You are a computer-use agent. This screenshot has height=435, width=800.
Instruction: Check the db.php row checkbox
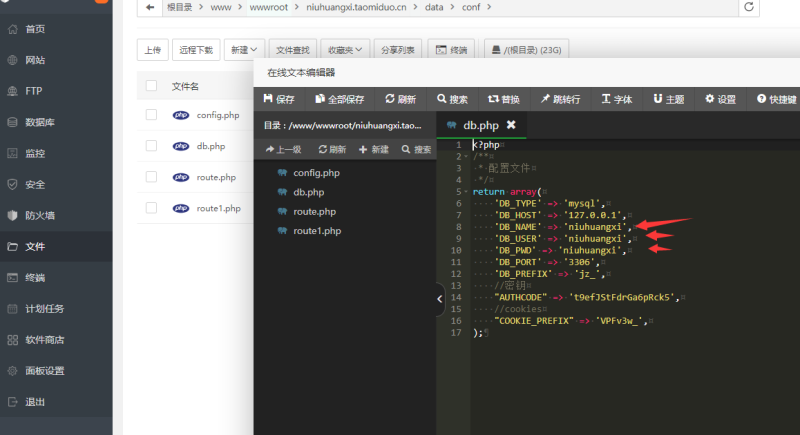(x=152, y=146)
